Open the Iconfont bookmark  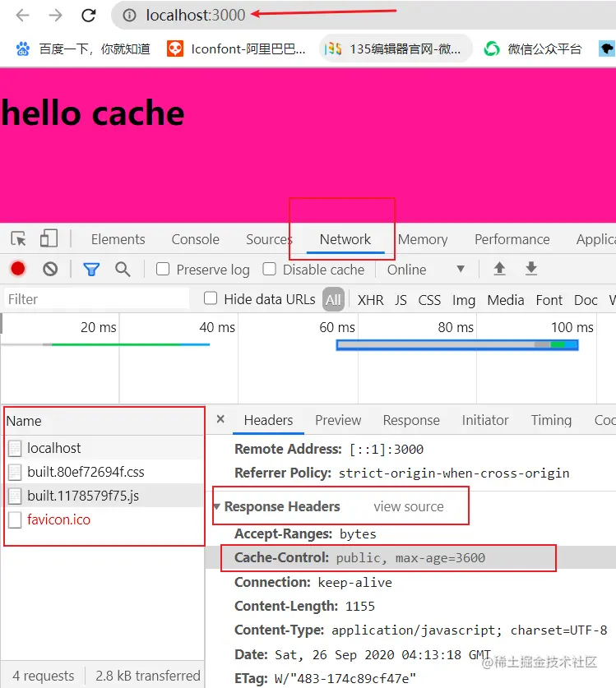point(236,48)
